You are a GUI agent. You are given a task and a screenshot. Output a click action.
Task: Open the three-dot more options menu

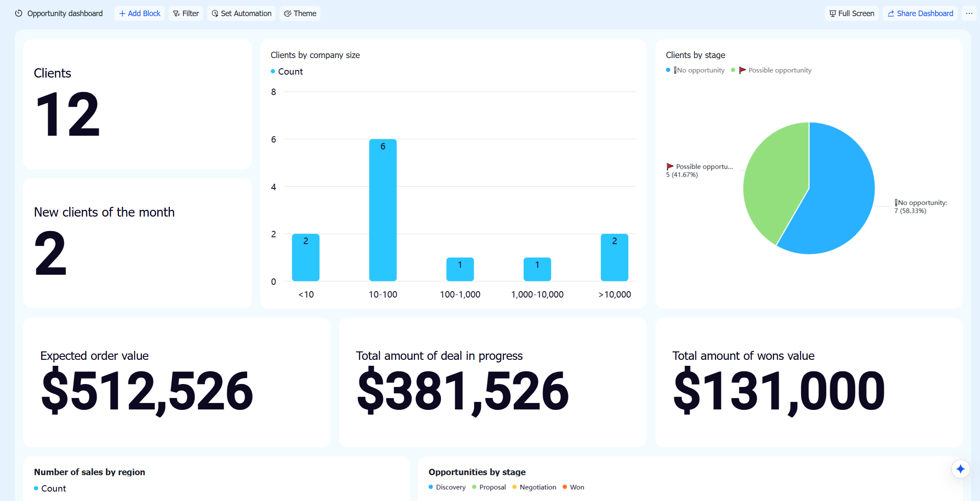point(969,14)
